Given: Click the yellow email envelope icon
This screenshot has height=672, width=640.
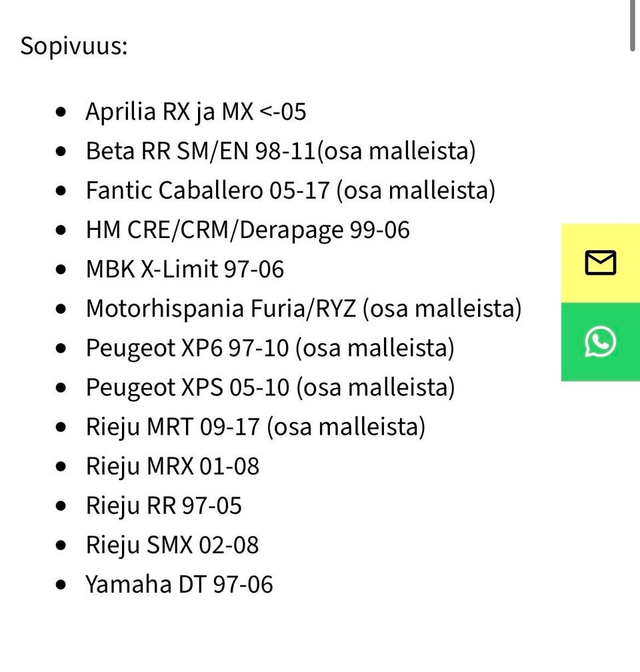Looking at the screenshot, I should 600,263.
